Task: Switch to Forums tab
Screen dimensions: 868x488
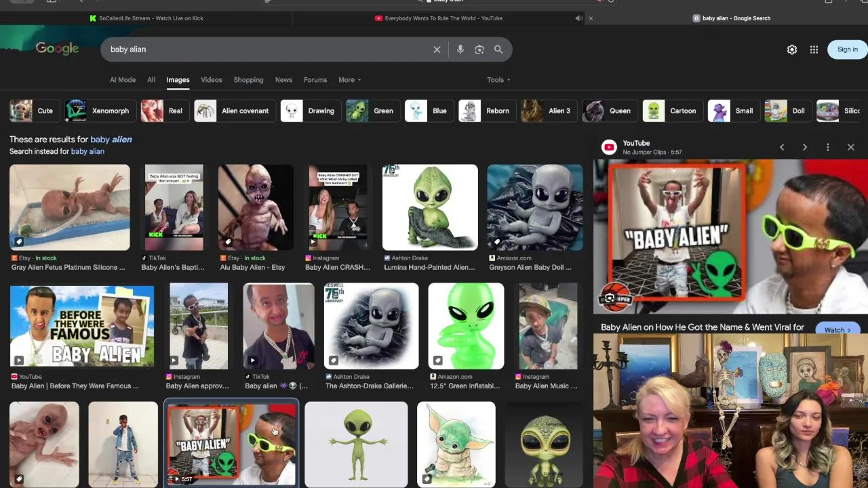Action: pyautogui.click(x=315, y=80)
